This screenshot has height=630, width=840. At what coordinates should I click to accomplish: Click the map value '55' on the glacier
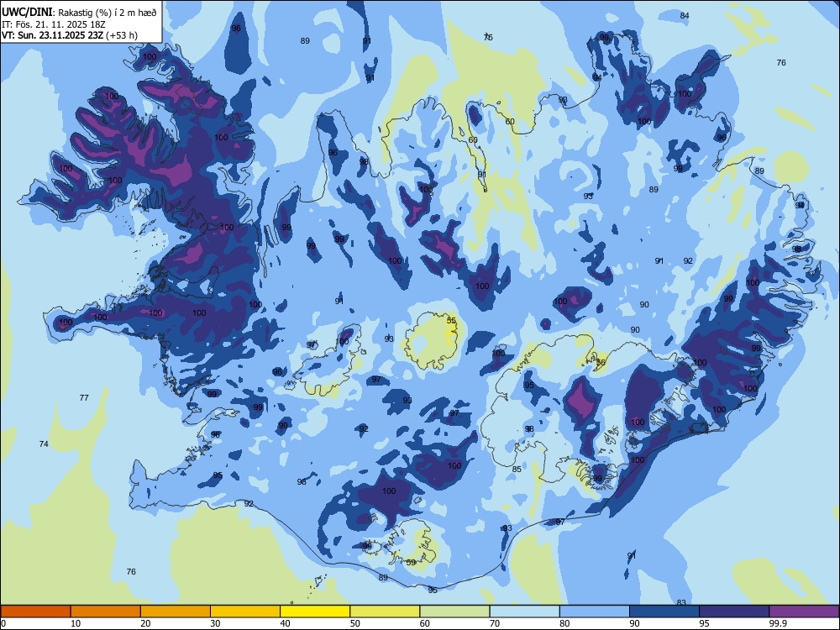click(452, 321)
